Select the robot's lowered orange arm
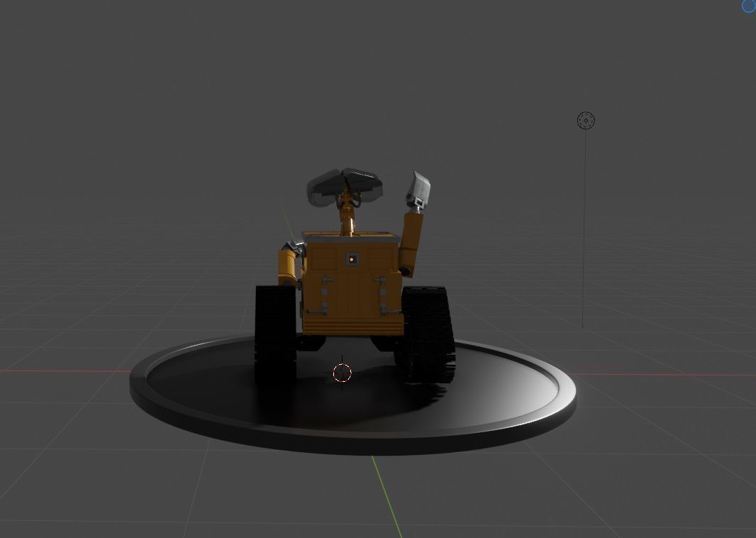Image resolution: width=756 pixels, height=538 pixels. point(288,268)
